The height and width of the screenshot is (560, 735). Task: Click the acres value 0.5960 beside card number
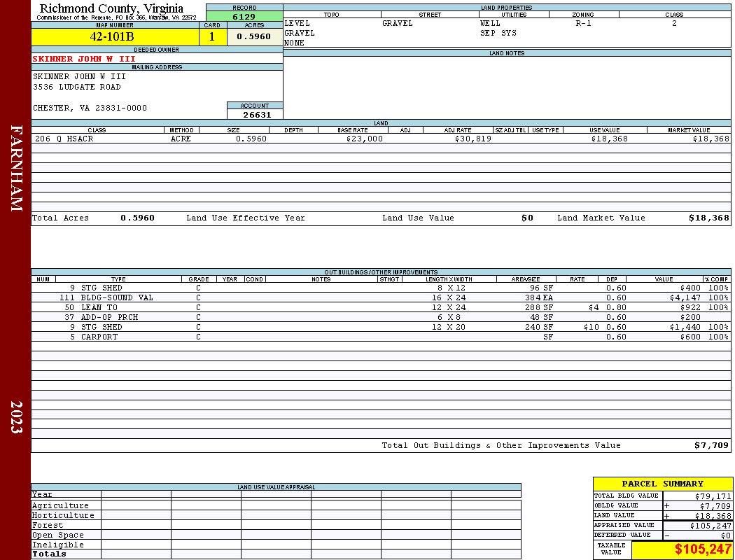point(253,36)
